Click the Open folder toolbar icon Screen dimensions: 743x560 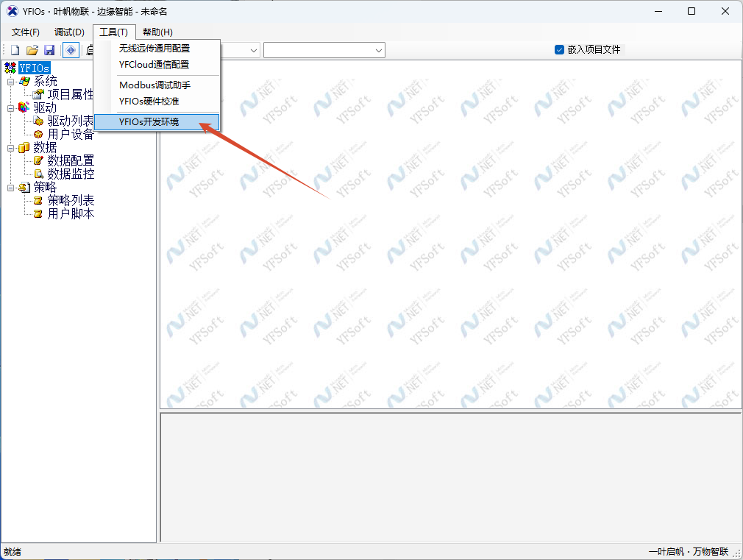[x=32, y=50]
